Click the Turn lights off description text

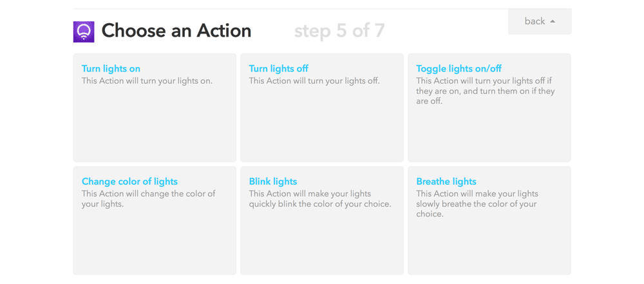coord(314,81)
